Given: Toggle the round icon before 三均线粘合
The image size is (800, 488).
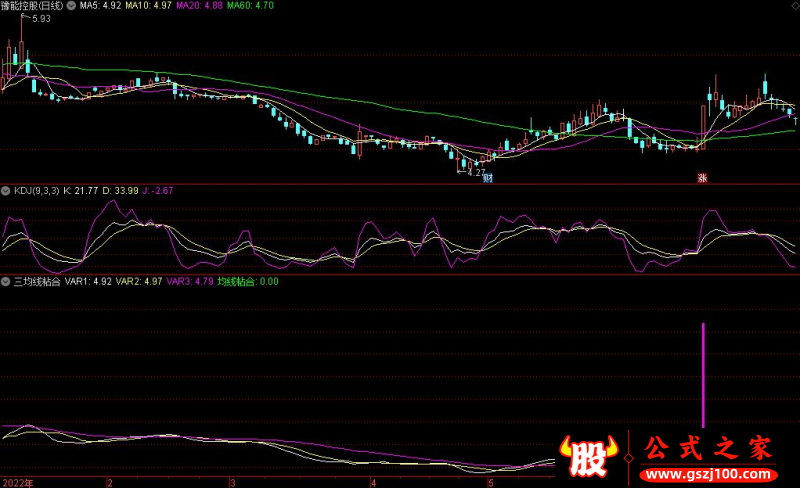Looking at the screenshot, I should [x=5, y=282].
